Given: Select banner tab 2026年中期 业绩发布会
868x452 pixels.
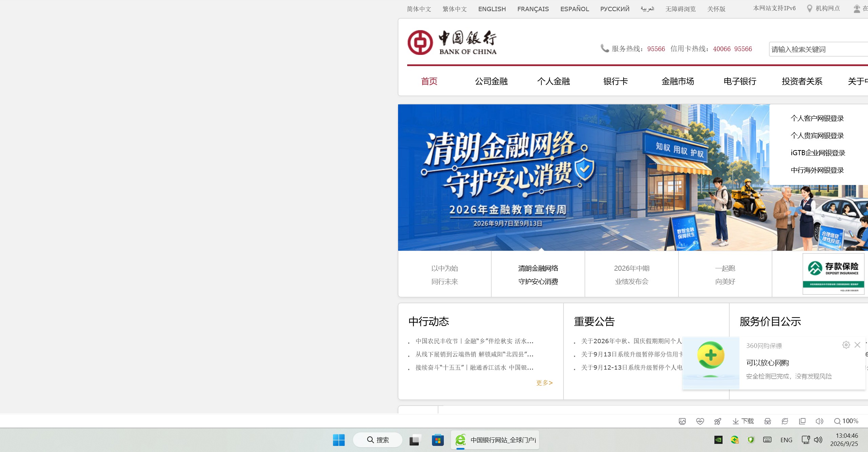Looking at the screenshot, I should (x=632, y=274).
